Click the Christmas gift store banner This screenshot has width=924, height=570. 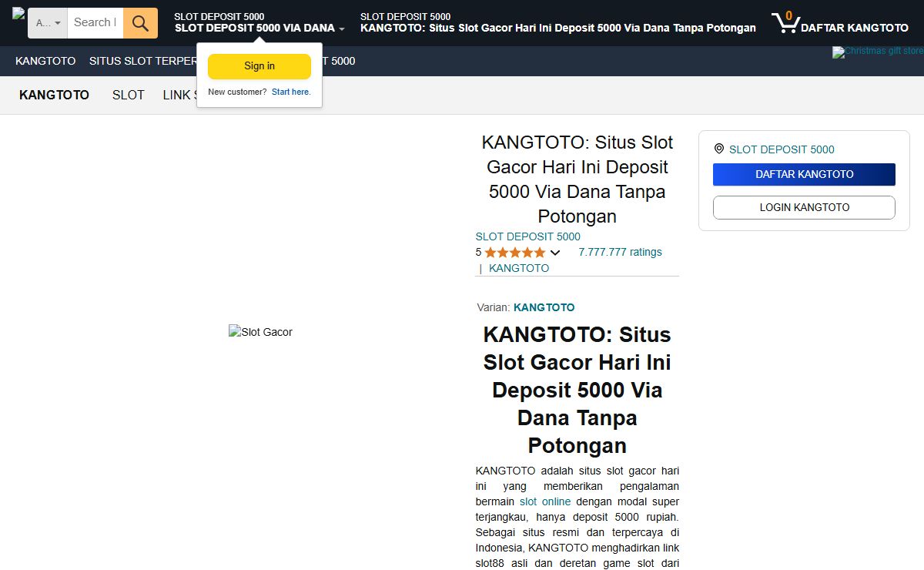(878, 52)
